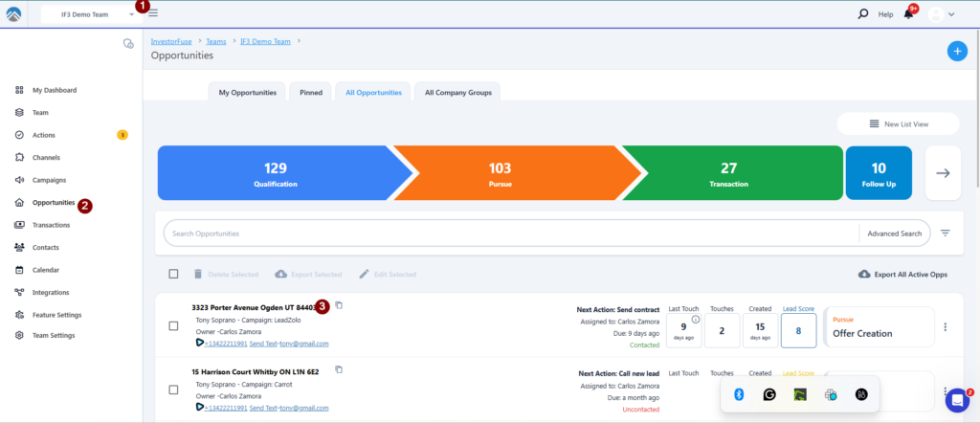This screenshot has width=980, height=423.
Task: Click the IF3 Demo Team breadcrumb link
Action: (266, 41)
